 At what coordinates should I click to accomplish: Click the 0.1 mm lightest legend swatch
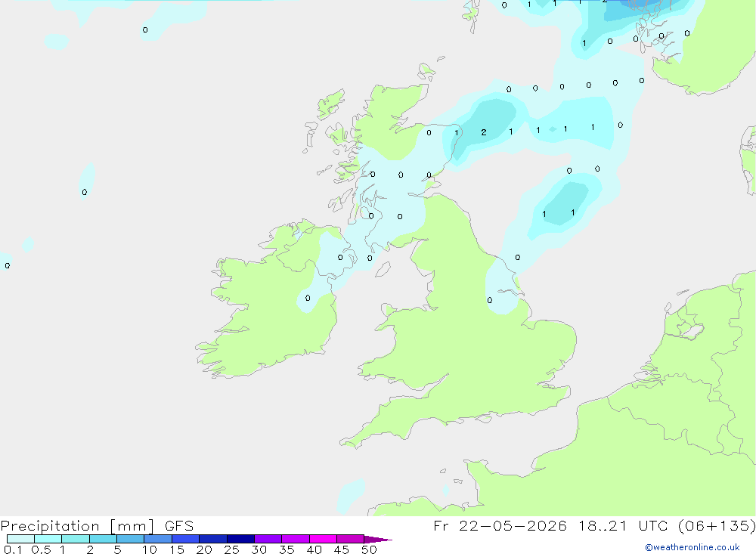pos(20,539)
